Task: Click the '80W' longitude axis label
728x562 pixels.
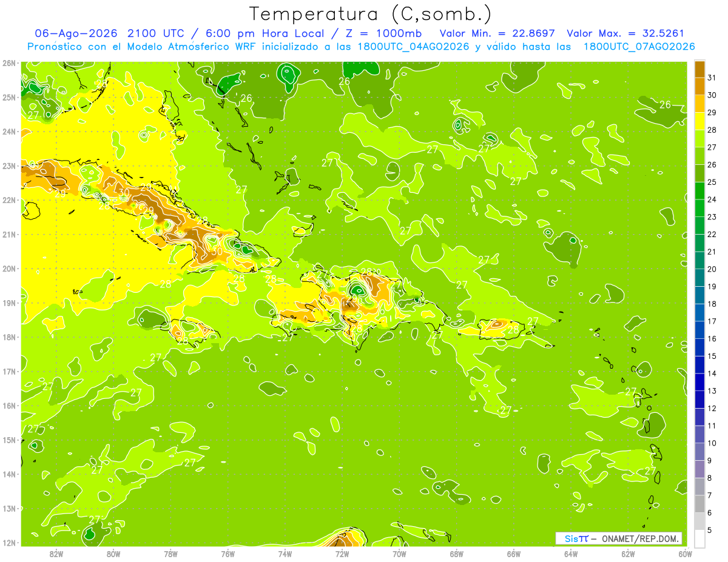Action: pos(113,554)
